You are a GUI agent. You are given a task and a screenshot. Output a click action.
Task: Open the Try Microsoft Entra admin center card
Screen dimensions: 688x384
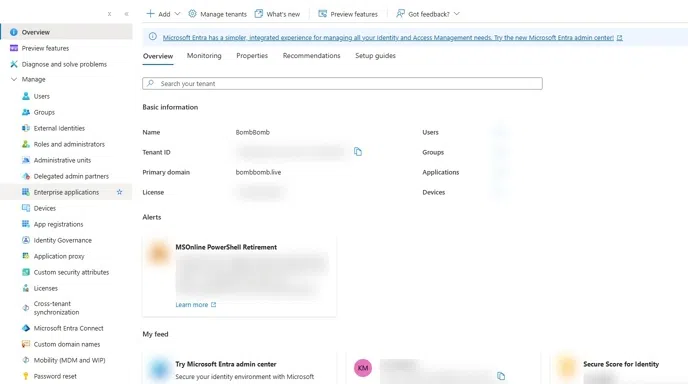(x=240, y=368)
